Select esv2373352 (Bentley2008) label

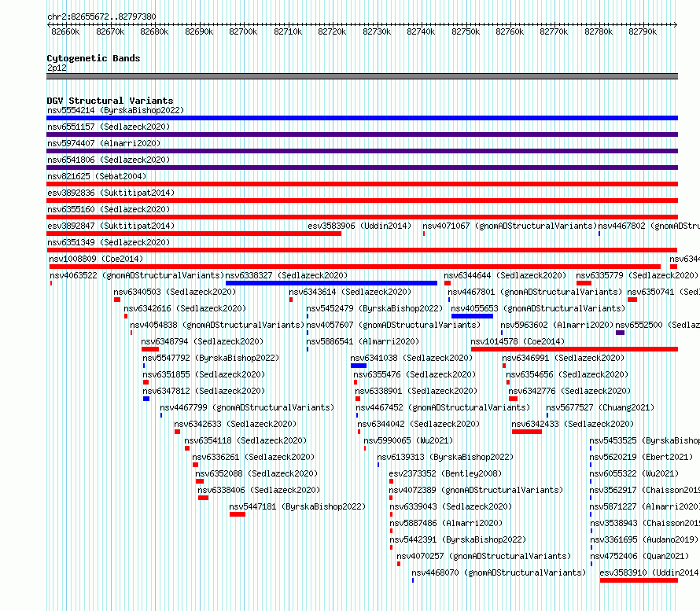pos(445,473)
